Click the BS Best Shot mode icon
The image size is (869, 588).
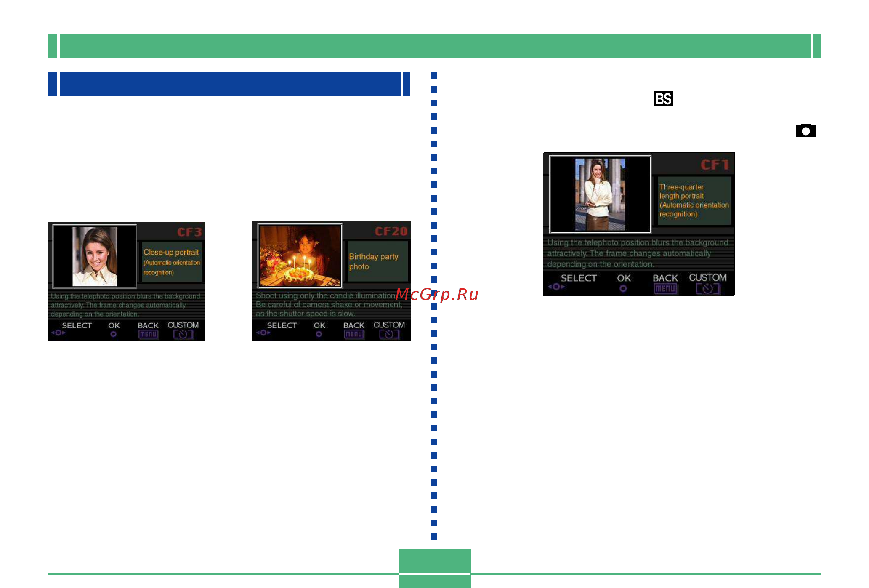(663, 98)
